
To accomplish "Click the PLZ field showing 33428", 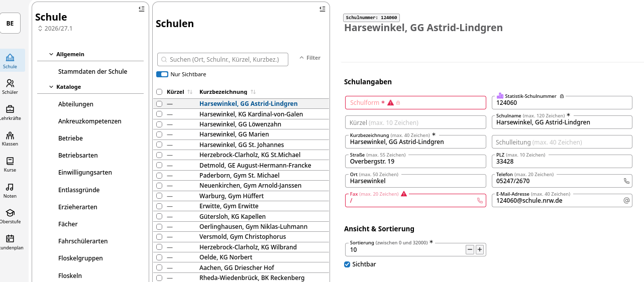I will (562, 161).
